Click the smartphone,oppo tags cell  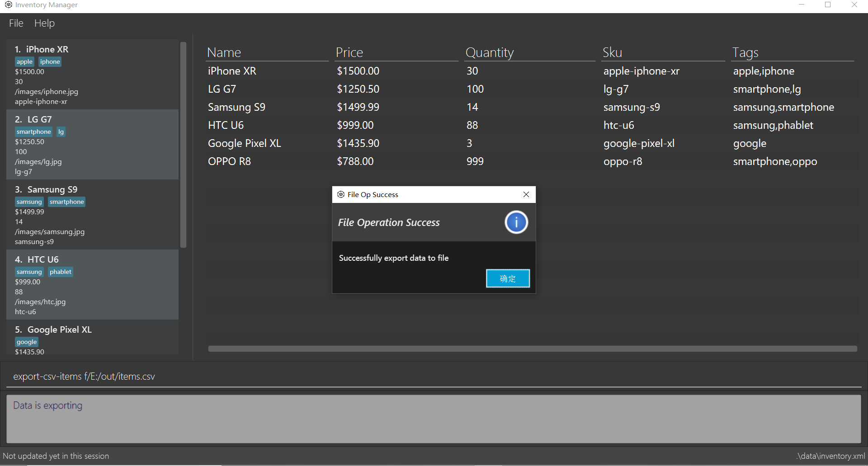(775, 161)
